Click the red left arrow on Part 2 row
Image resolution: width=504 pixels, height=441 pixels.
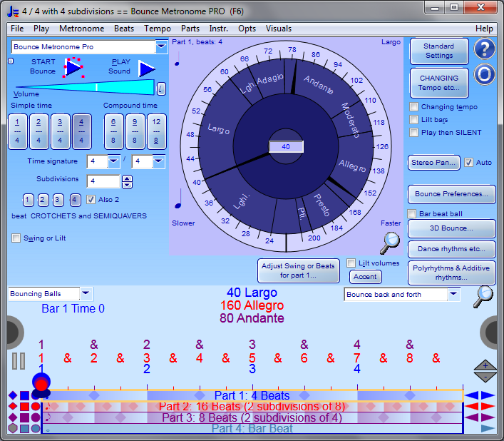pyautogui.click(x=471, y=406)
